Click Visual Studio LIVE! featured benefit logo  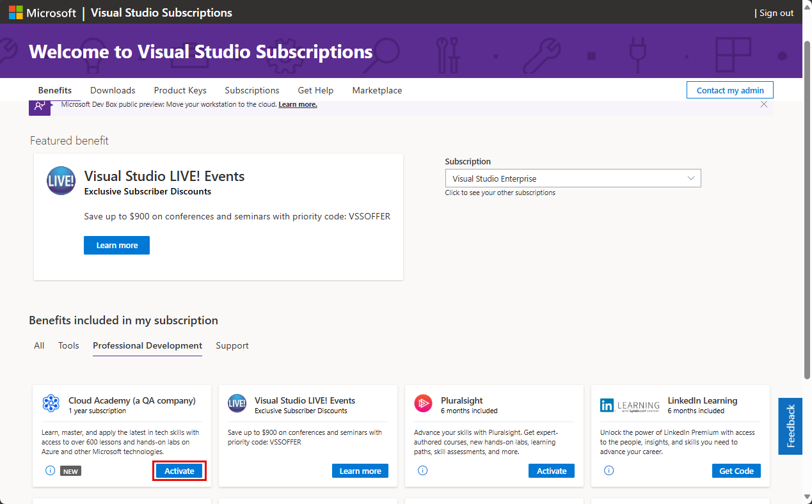61,180
